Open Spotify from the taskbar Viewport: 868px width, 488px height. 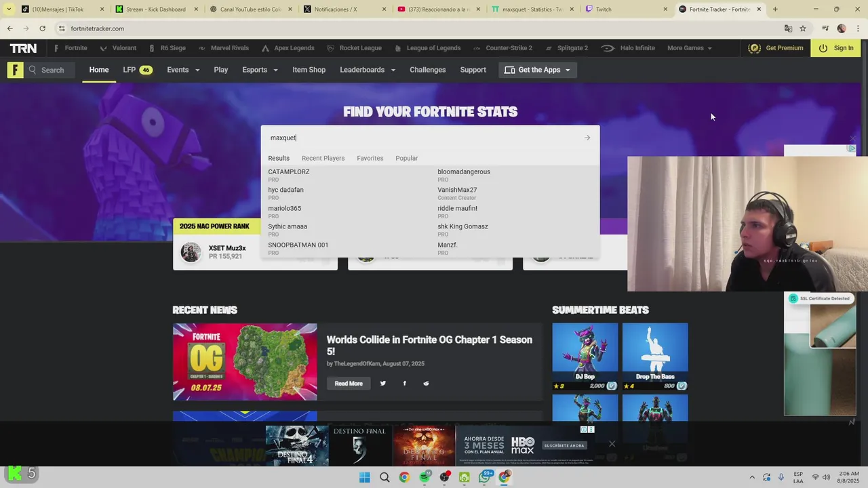tap(425, 477)
